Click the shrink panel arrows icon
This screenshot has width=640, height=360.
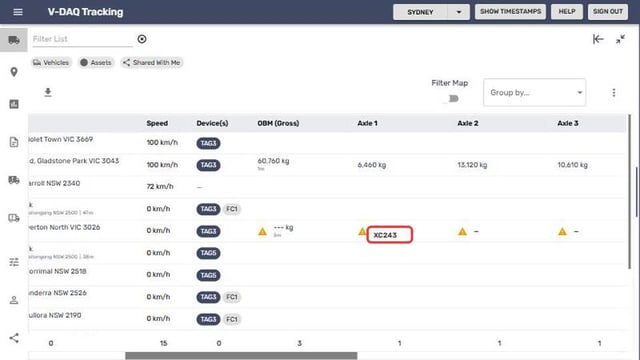click(x=620, y=39)
